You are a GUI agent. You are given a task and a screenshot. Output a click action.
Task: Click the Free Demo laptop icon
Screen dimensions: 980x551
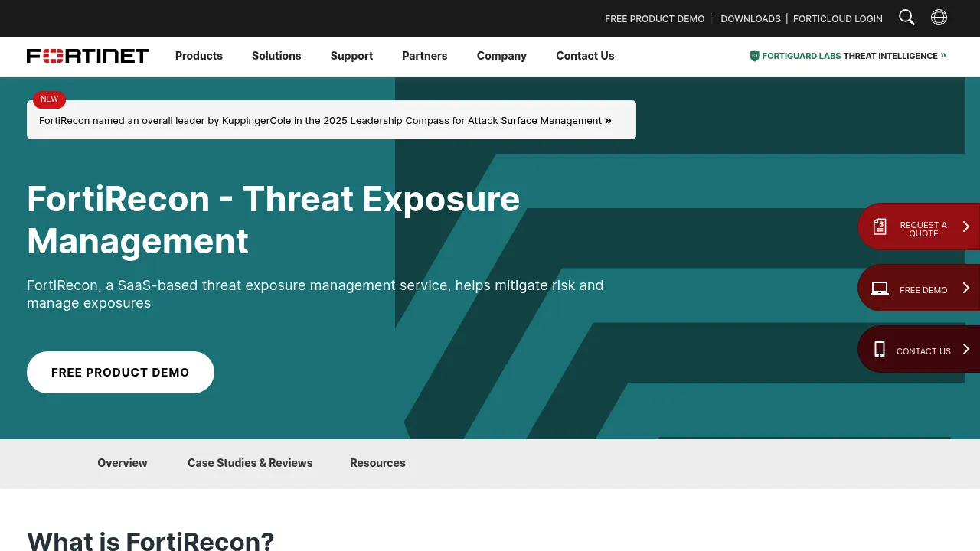tap(880, 289)
